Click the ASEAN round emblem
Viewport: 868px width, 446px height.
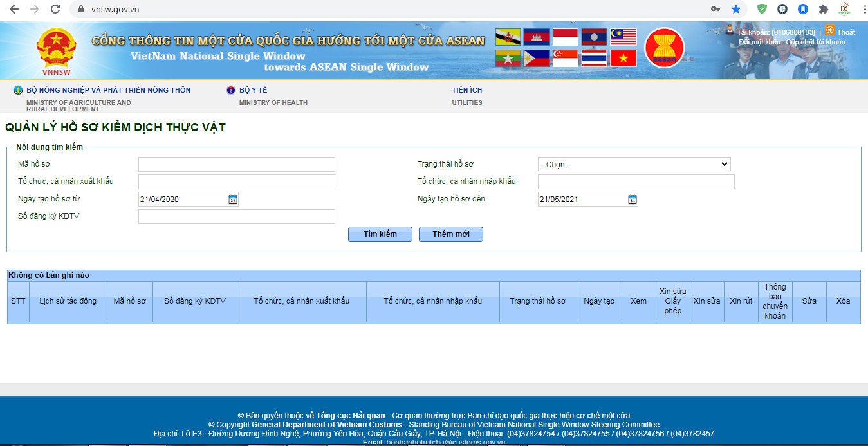point(664,48)
